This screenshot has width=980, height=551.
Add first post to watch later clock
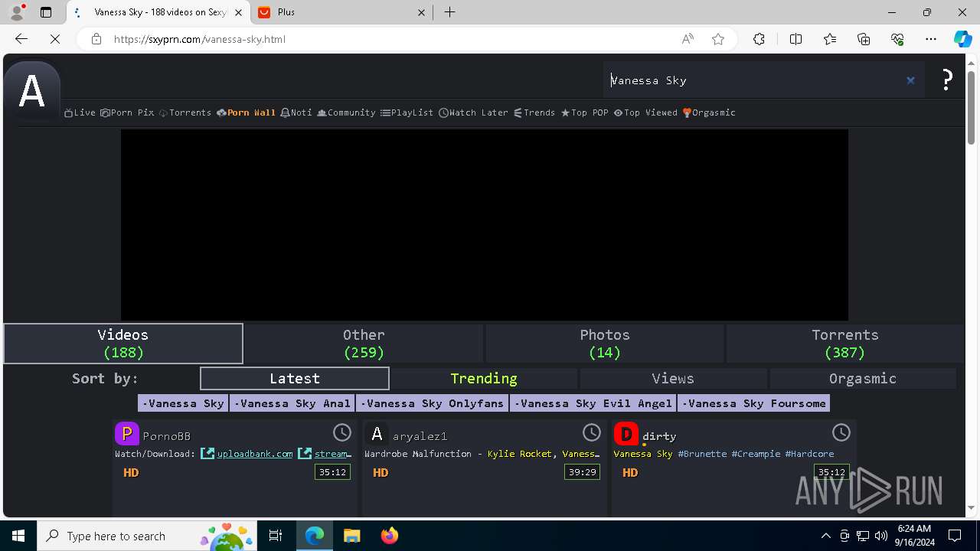(342, 432)
